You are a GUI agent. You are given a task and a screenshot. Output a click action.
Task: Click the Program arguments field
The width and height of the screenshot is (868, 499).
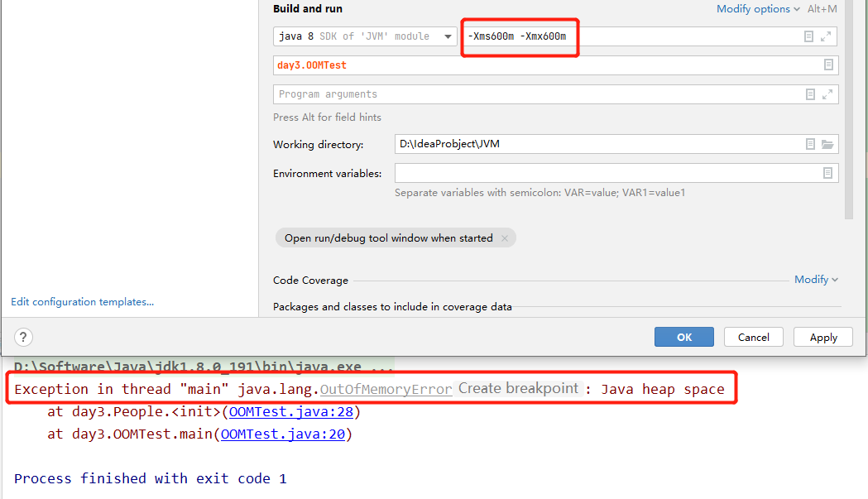coord(556,94)
